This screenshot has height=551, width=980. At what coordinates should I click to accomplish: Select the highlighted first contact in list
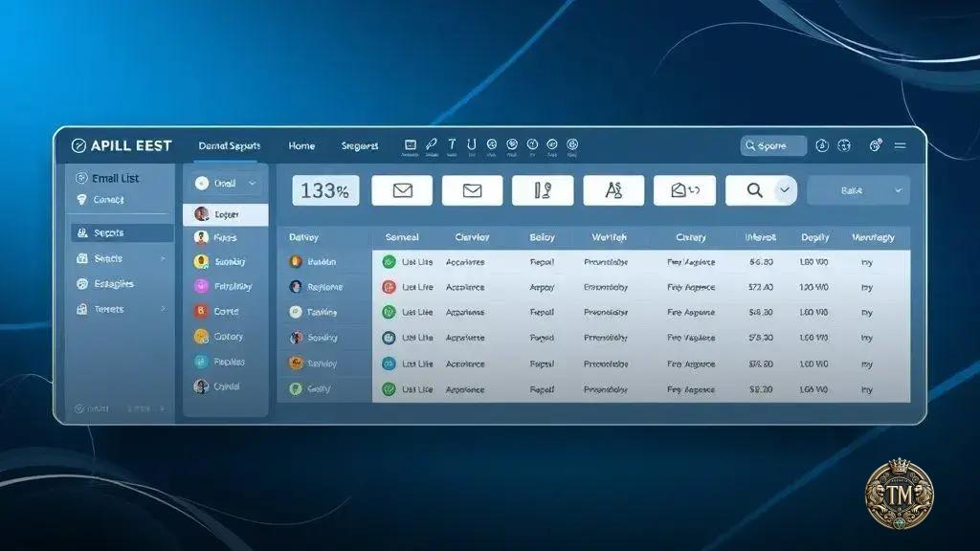click(226, 215)
